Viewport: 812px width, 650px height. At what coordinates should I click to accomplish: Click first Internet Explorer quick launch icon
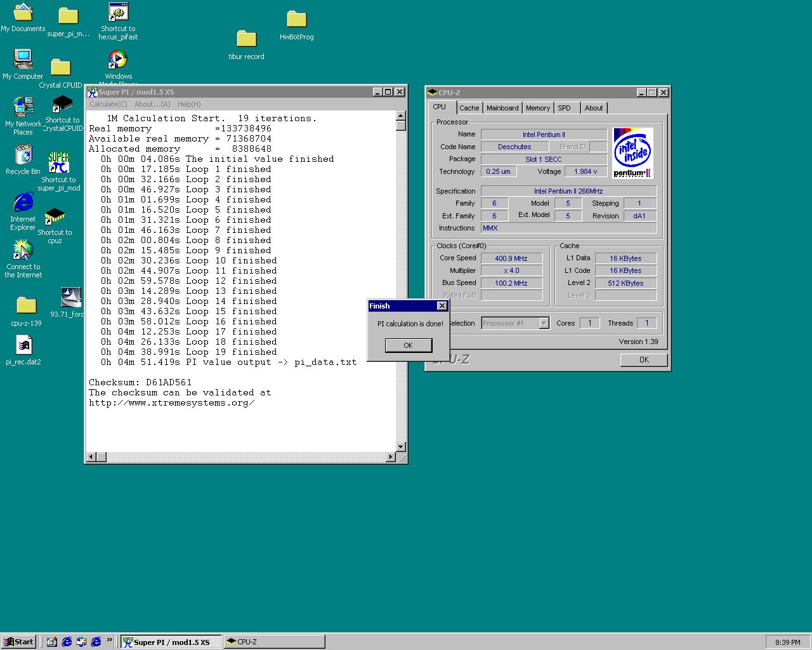pyautogui.click(x=67, y=642)
